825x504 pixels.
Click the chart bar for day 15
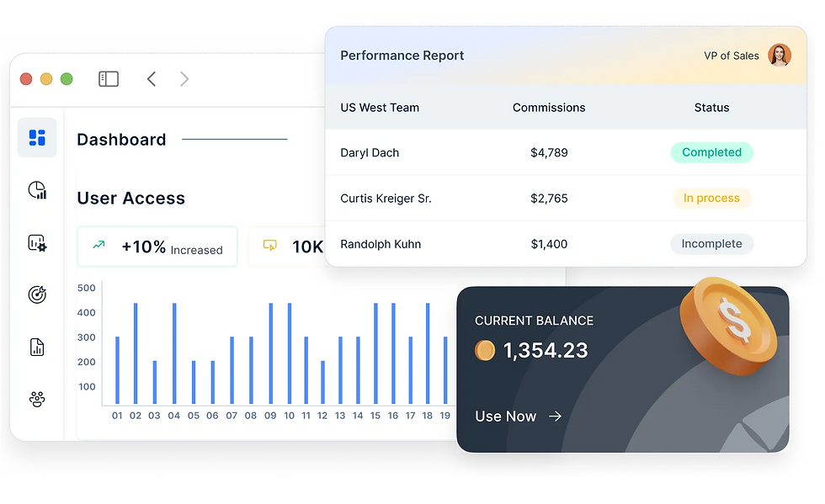pyautogui.click(x=375, y=353)
